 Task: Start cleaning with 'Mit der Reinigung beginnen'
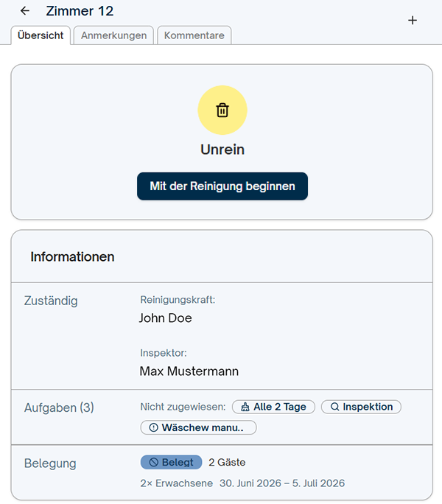pos(222,186)
